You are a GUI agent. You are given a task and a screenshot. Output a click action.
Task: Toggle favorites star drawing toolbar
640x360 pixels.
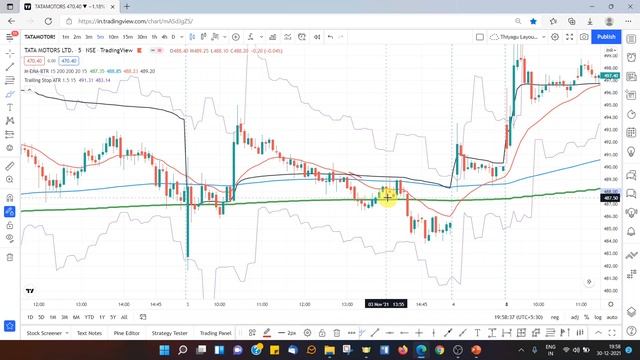pos(10,326)
